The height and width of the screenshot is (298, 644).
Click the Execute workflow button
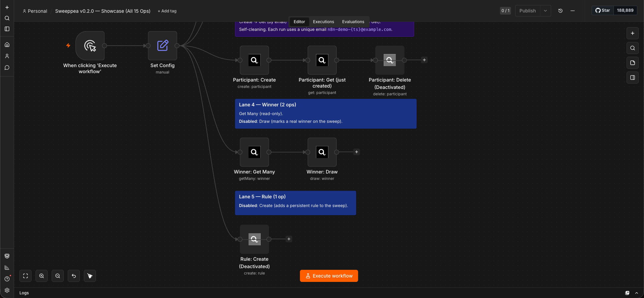(329, 276)
